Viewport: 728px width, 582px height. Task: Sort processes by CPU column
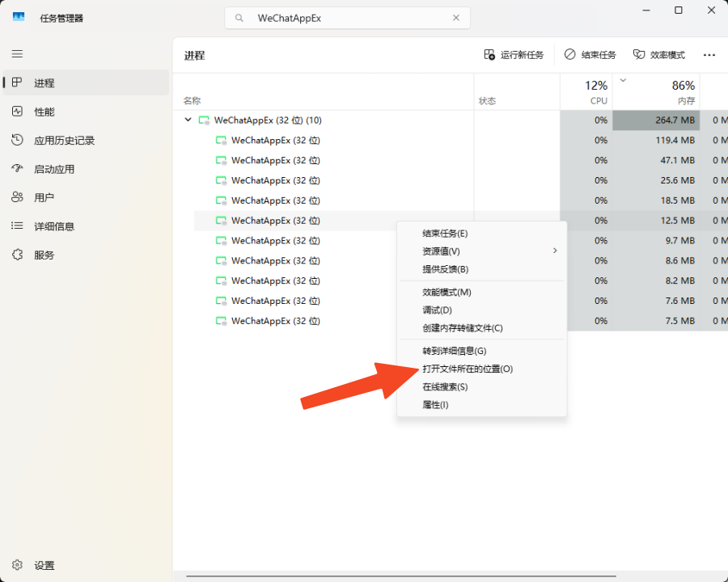click(x=586, y=92)
